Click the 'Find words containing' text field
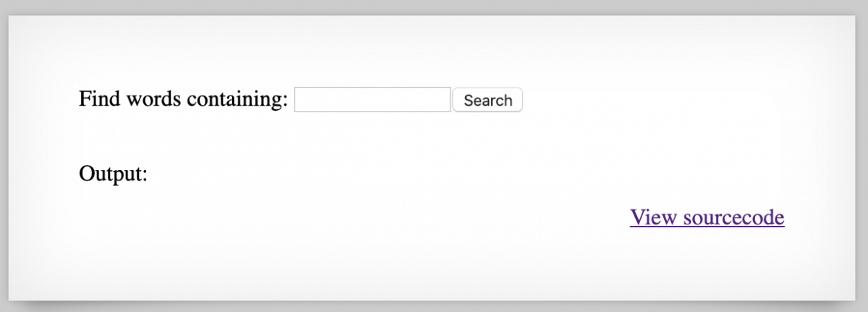The width and height of the screenshot is (868, 312). pos(373,100)
